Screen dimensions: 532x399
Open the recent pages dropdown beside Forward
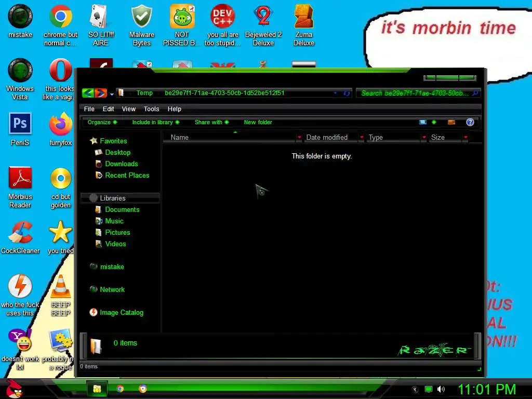[x=112, y=94]
